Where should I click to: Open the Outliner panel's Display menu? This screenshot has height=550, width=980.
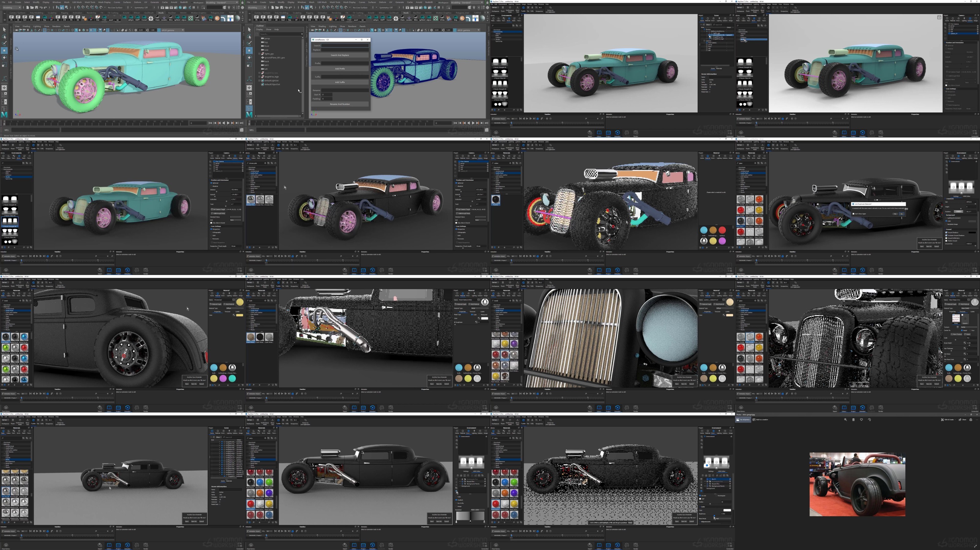coord(259,29)
